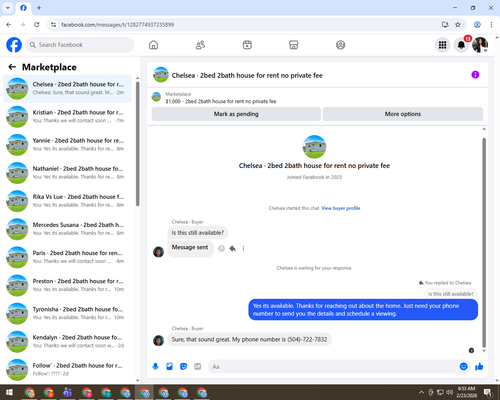This screenshot has height=400, width=500.
Task: Open the Nathaniel conversation
Action: (x=67, y=173)
